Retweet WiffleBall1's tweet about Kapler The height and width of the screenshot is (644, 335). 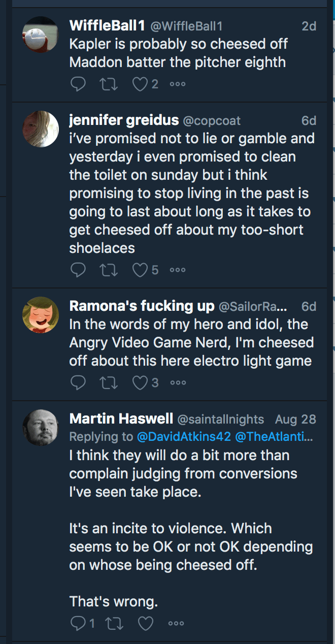tap(109, 83)
